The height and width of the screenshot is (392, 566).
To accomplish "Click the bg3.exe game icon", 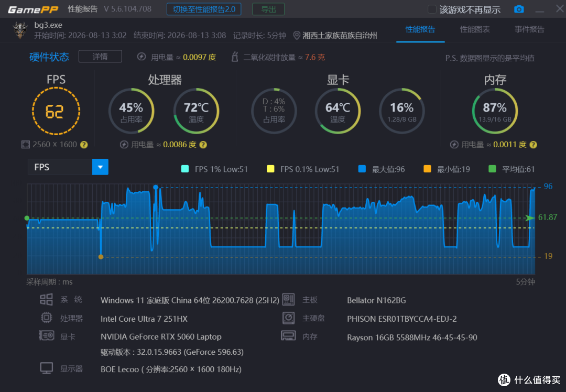I will click(20, 30).
